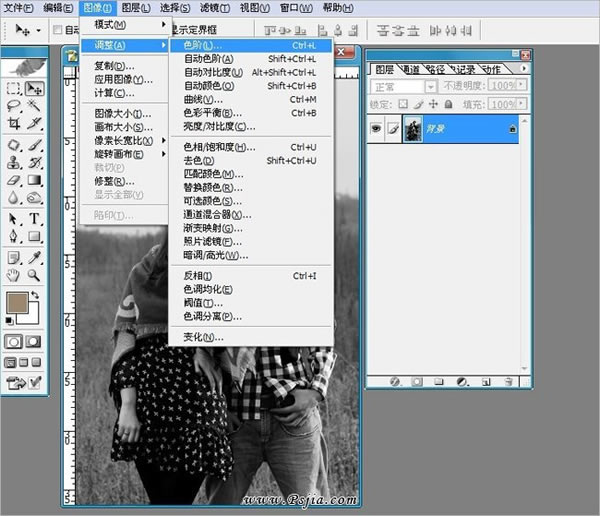Select the Blur tool

tap(14, 198)
